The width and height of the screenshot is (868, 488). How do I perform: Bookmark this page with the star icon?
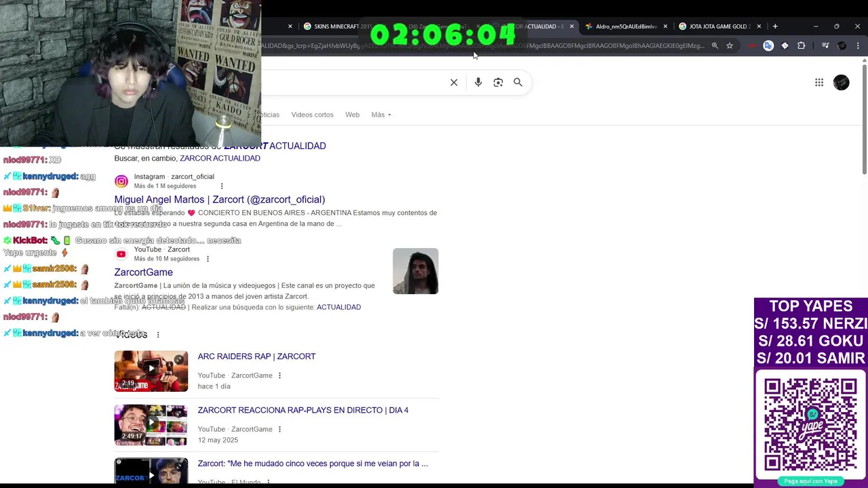(x=730, y=46)
